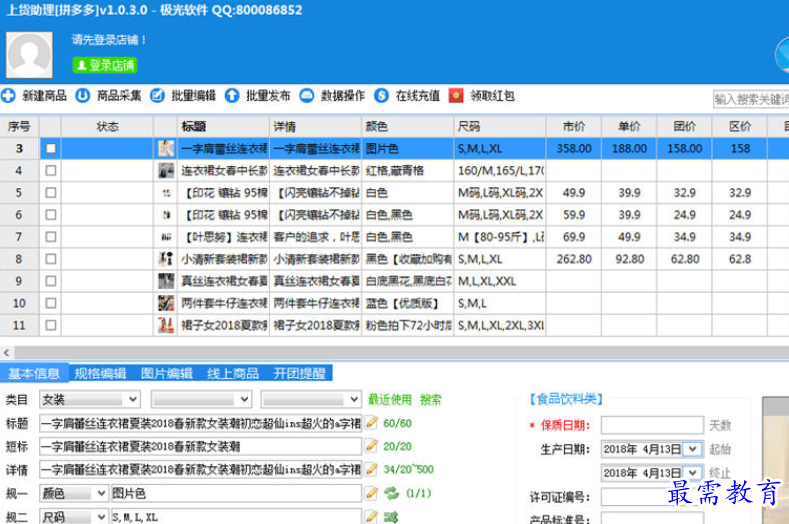Image resolution: width=789 pixels, height=524 pixels.
Task: Tick the checkbox for row 4
Action: click(51, 171)
